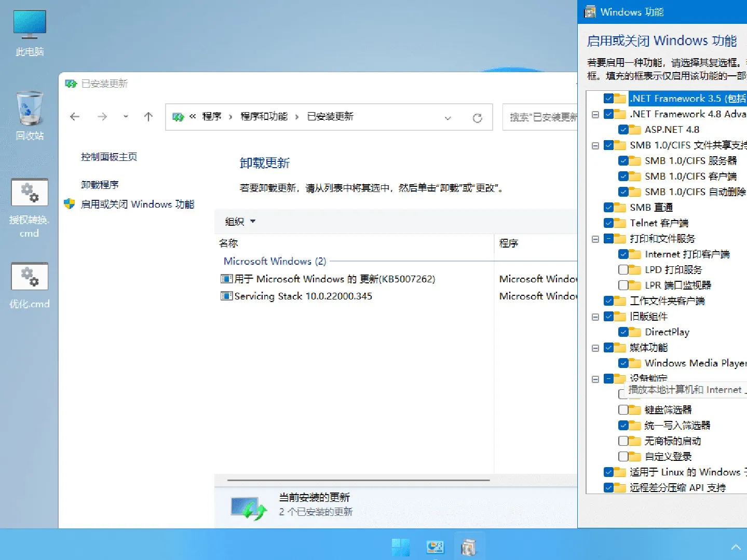Navigate to 程序和功能 via the breadcrumb

tap(264, 116)
